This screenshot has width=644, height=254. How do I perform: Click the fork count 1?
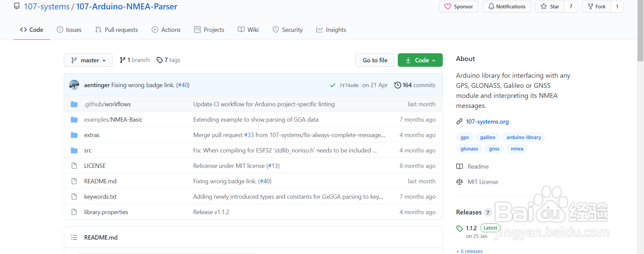(617, 7)
